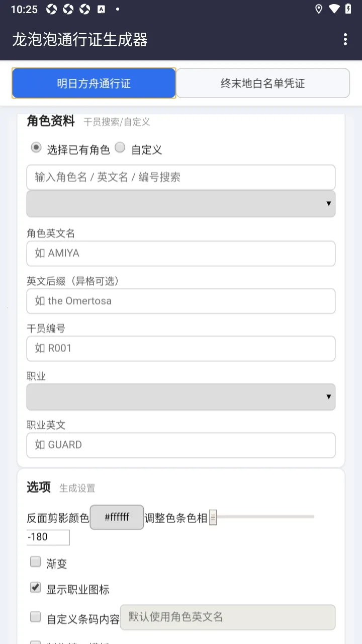Select the 自定义 radio button
The height and width of the screenshot is (644, 362).
click(120, 148)
